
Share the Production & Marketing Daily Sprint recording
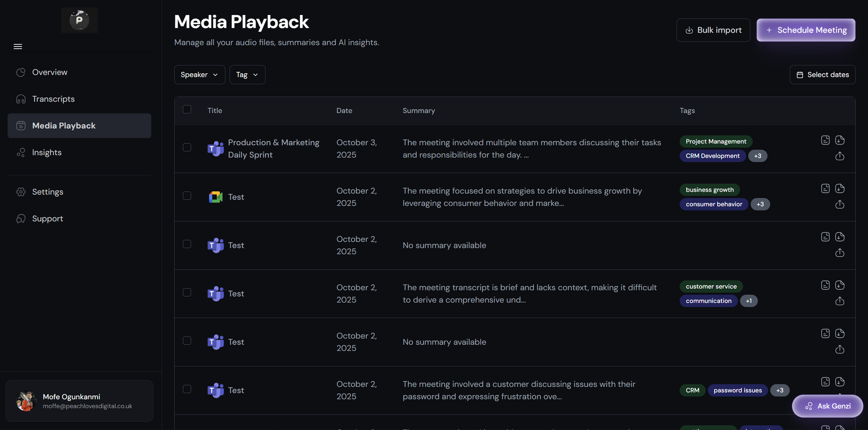(x=840, y=156)
